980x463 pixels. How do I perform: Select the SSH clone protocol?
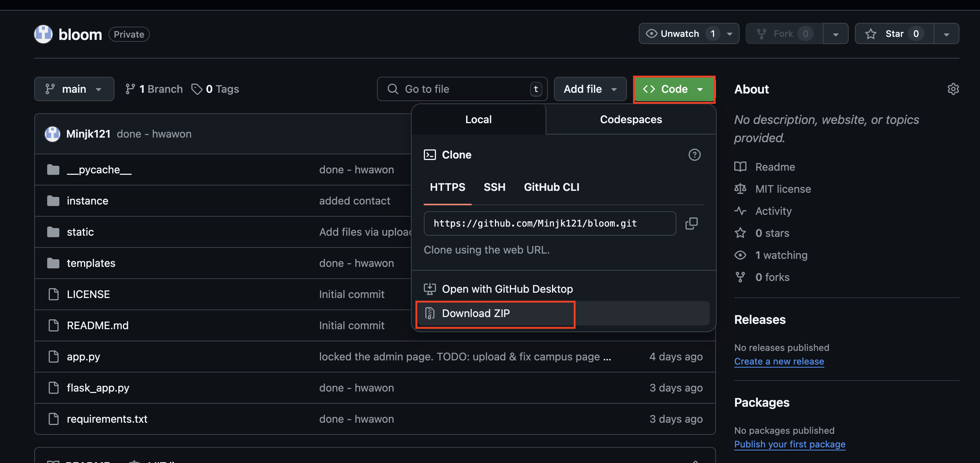(x=494, y=187)
